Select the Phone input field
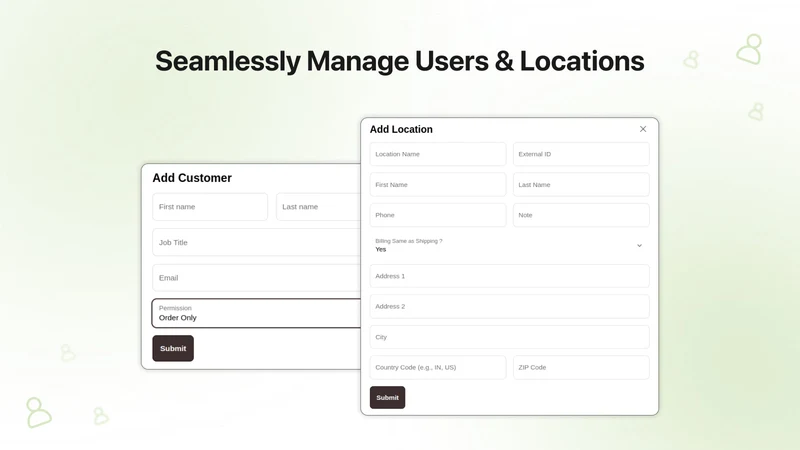 coord(438,215)
